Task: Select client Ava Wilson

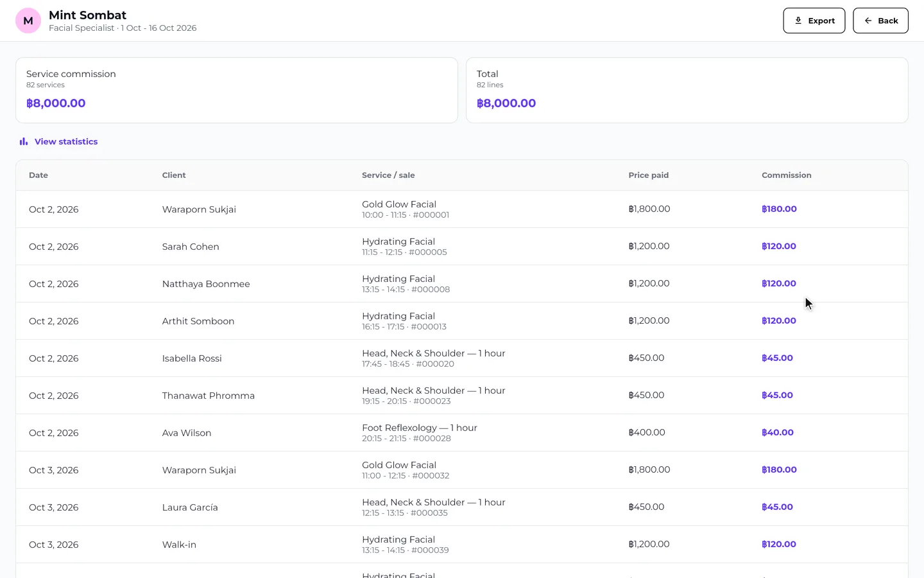Action: [x=187, y=433]
